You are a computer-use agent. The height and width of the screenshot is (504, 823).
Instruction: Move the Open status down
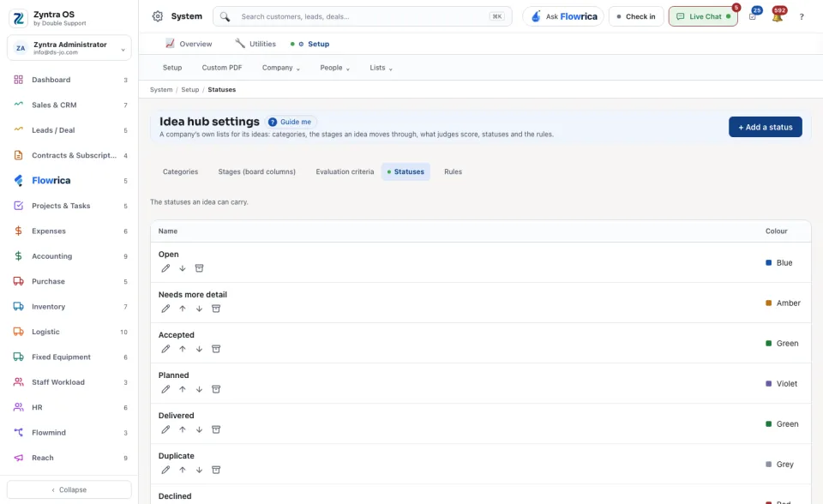point(182,268)
